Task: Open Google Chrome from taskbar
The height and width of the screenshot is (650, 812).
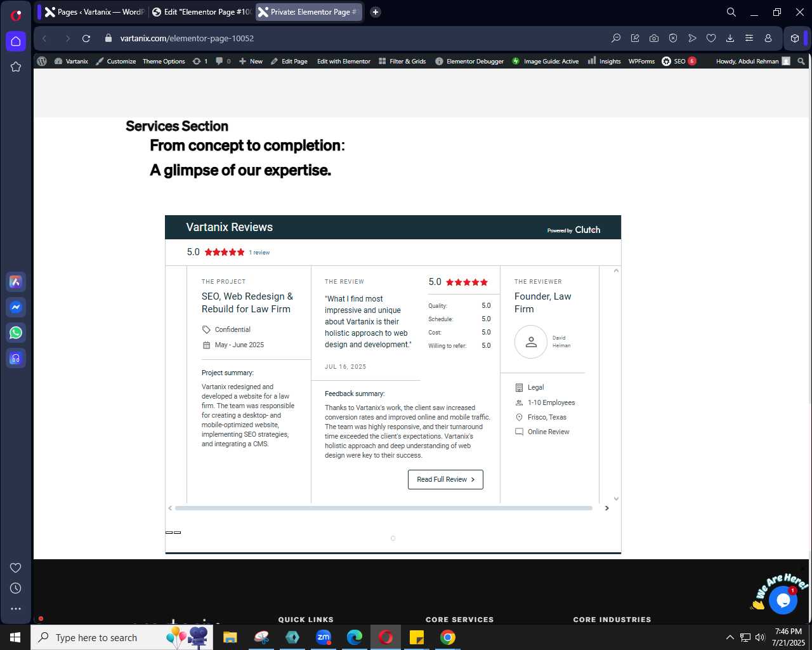Action: (x=448, y=637)
